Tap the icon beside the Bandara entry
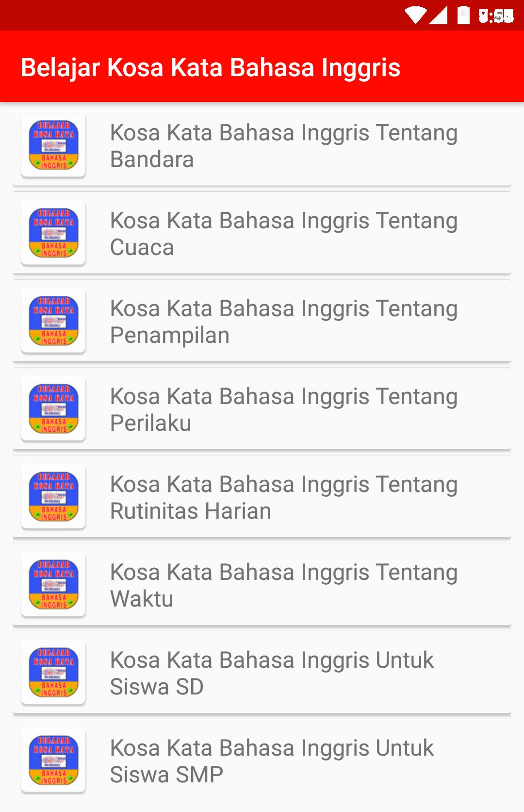 tap(53, 145)
